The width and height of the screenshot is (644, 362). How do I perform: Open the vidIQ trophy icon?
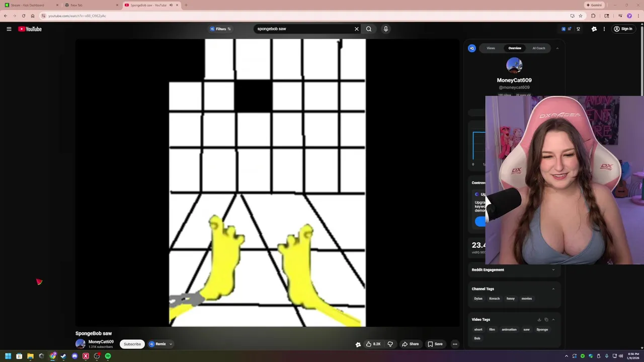(578, 29)
